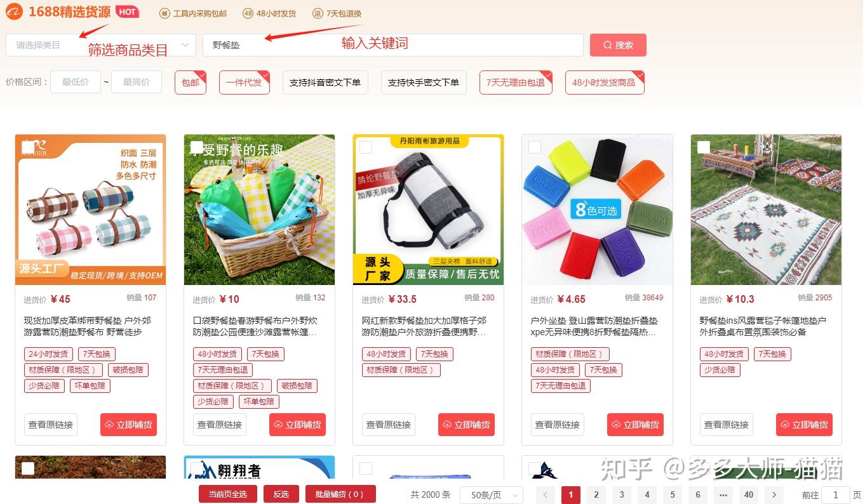Go to the previous page with the left arrow
Image resolution: width=865 pixels, height=504 pixels.
point(545,495)
